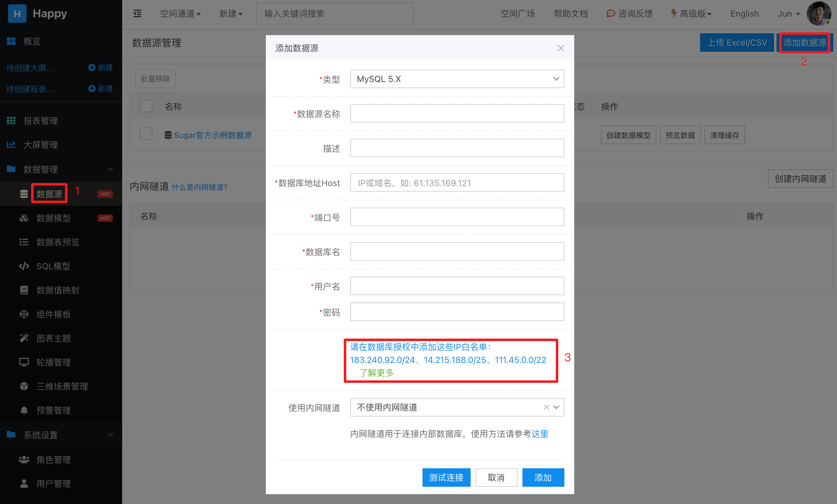837x504 pixels.
Task: Click the 预警管理 bell icon
Action: point(24,410)
